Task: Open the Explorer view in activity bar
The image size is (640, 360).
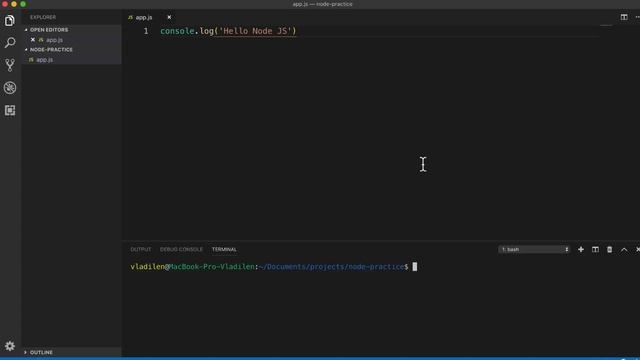Action: pos(10,20)
